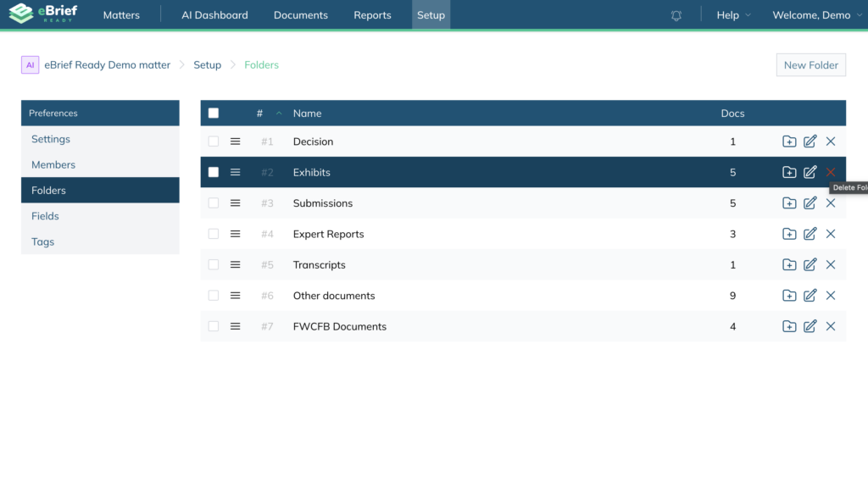Delete the Other documents folder
This screenshot has height=488, width=868.
coord(831,296)
